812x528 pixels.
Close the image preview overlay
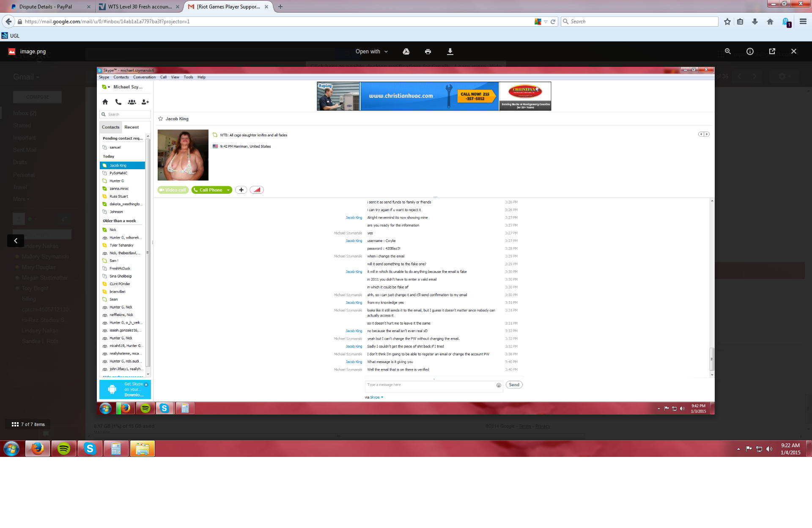pos(794,51)
